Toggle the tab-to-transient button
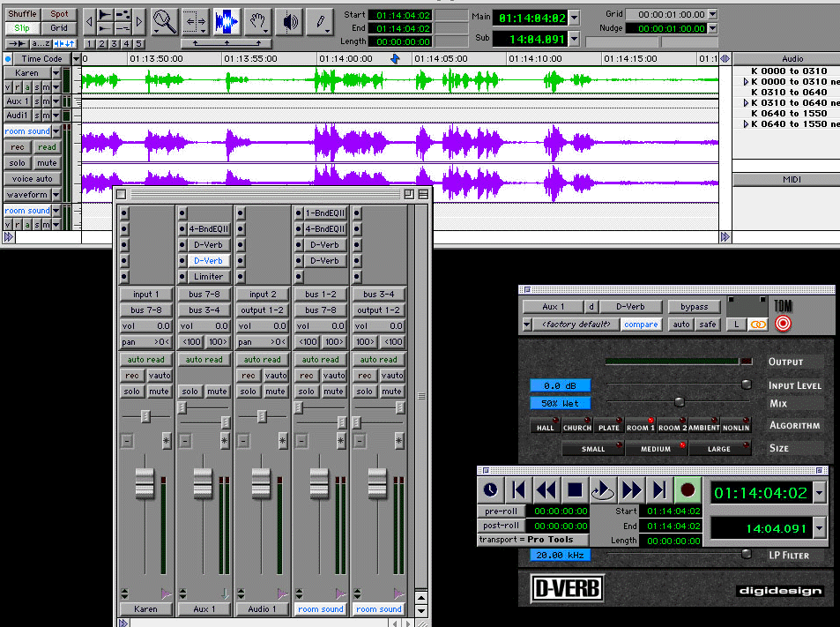This screenshot has height=627, width=840. (x=17, y=44)
